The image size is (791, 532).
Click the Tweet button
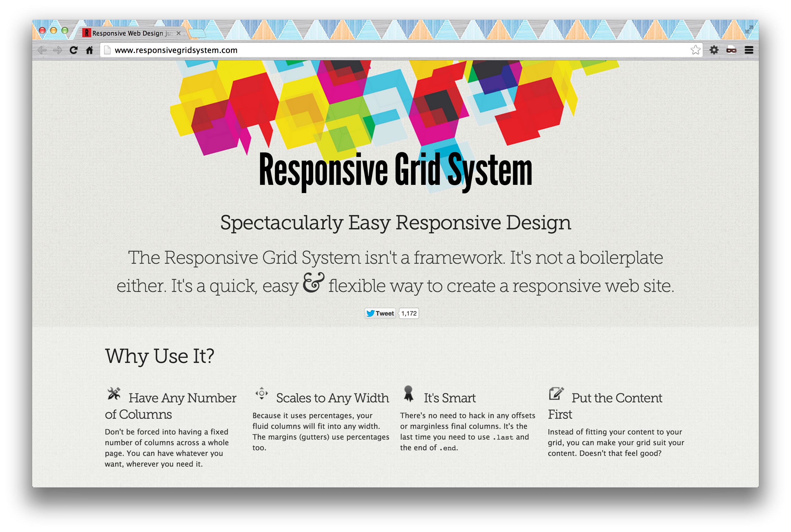[x=380, y=313]
